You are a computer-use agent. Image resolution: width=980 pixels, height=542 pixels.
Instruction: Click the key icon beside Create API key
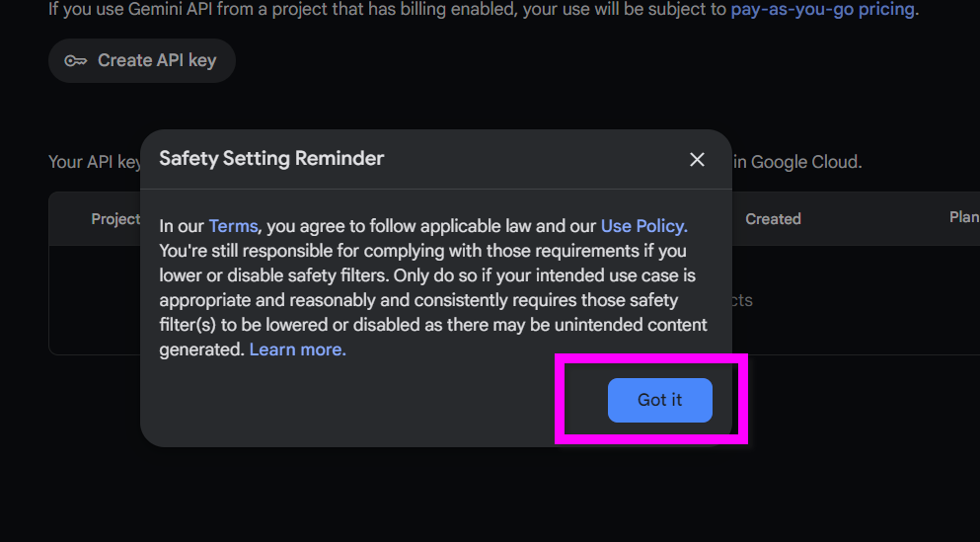point(76,60)
